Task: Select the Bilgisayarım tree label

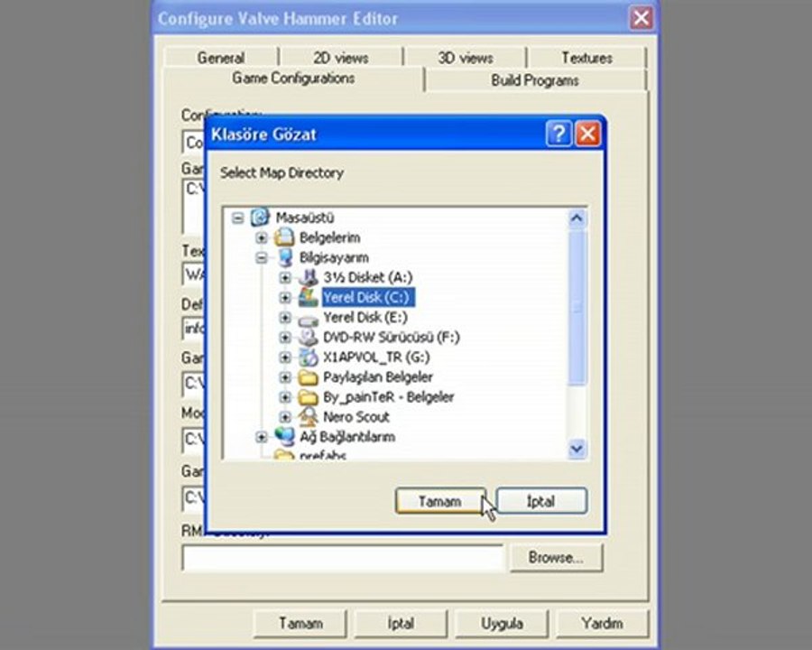Action: click(334, 257)
